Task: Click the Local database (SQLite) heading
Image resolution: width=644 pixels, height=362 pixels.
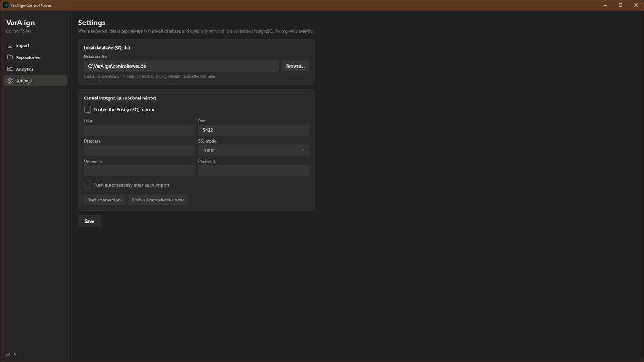Action: pyautogui.click(x=107, y=48)
